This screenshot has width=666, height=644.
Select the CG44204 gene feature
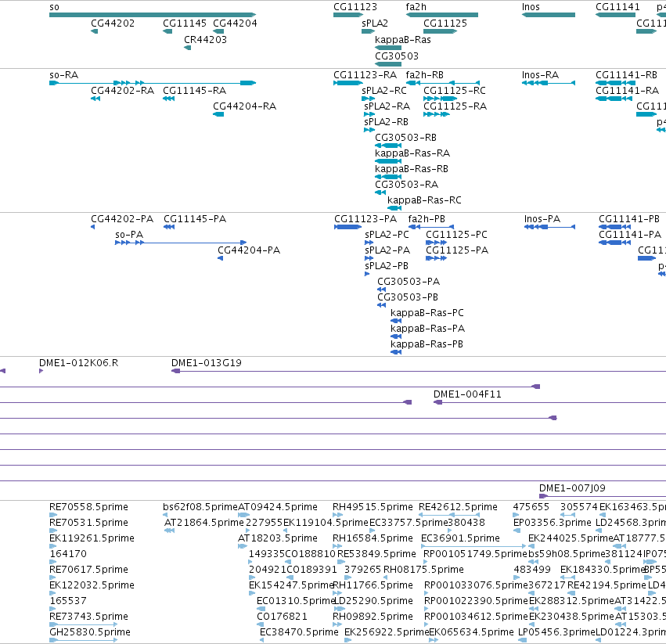click(218, 31)
